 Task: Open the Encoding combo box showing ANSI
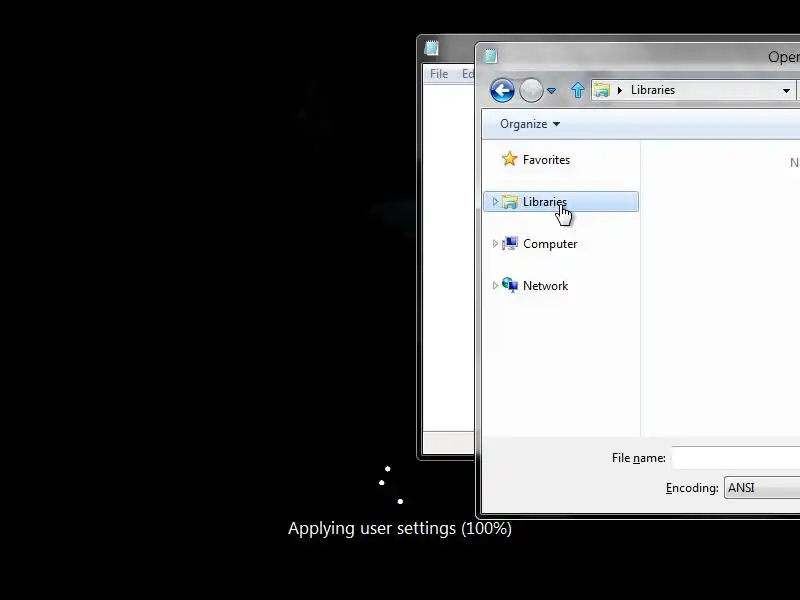(x=762, y=488)
